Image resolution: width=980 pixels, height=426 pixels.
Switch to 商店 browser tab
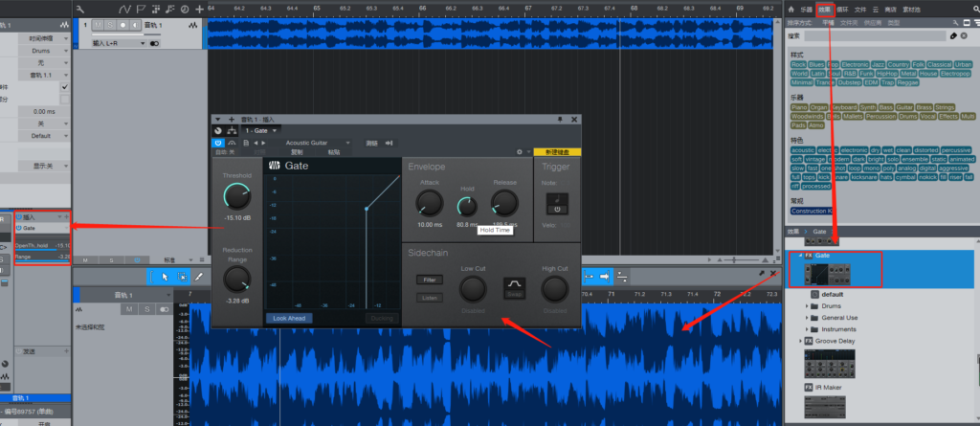pos(890,10)
